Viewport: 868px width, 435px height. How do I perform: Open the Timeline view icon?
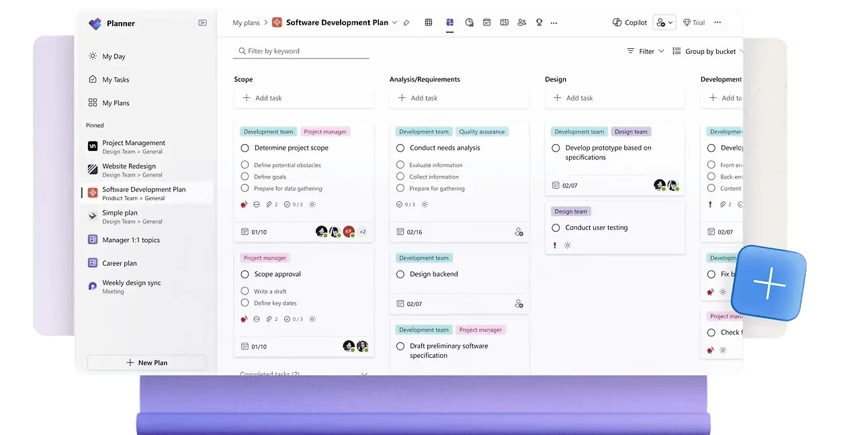click(x=505, y=22)
